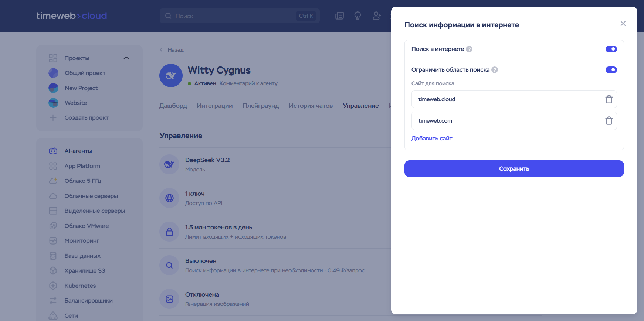Click the lock icon for token limit
The height and width of the screenshot is (321, 644).
click(x=169, y=232)
